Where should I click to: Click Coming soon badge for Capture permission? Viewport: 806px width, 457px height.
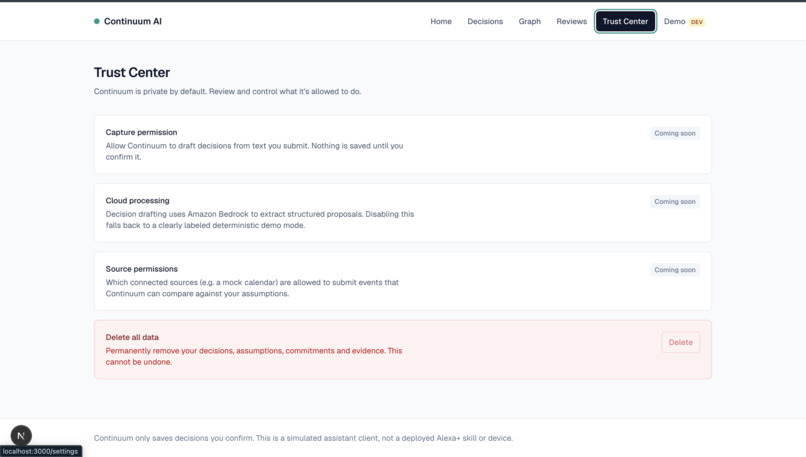tap(674, 133)
